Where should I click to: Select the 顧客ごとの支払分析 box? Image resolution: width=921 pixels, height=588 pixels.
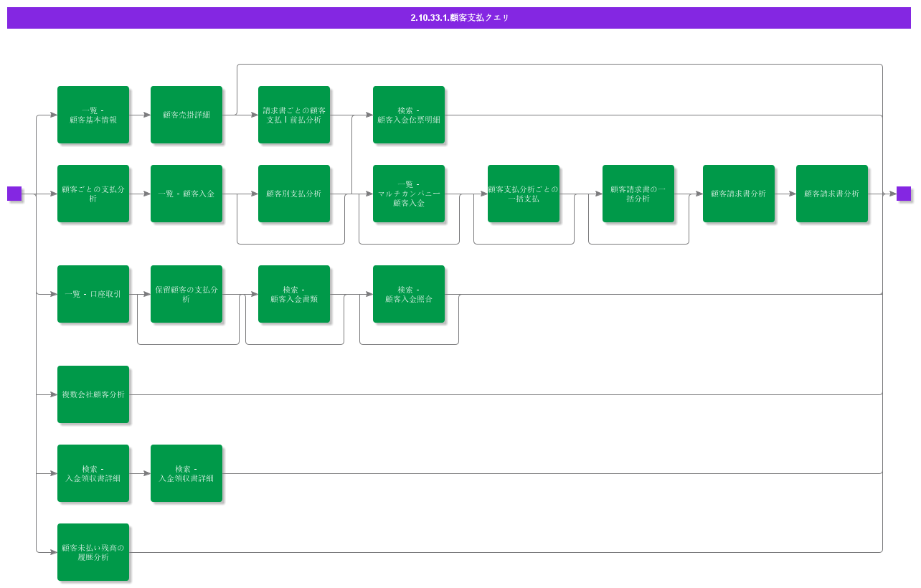[x=93, y=194]
